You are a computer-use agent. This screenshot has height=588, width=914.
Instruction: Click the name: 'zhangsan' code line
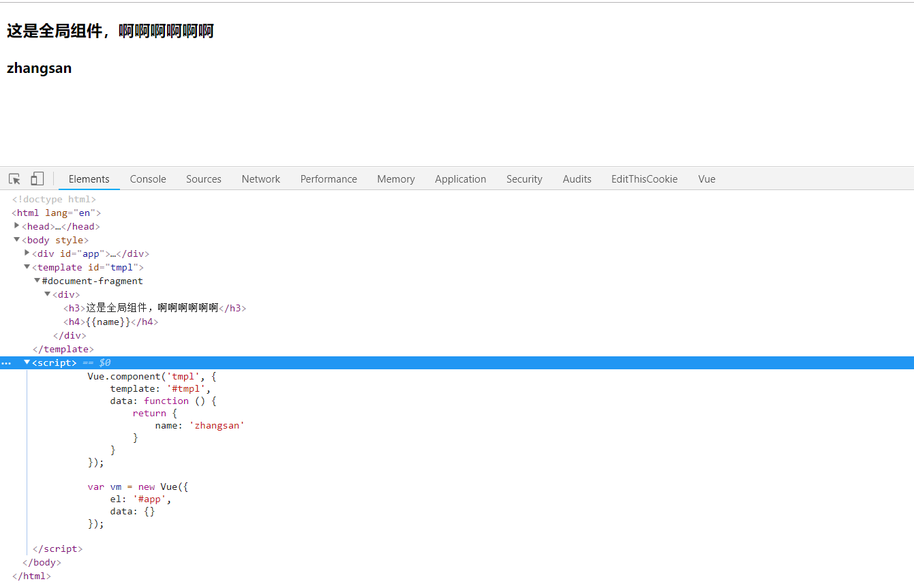pos(200,425)
